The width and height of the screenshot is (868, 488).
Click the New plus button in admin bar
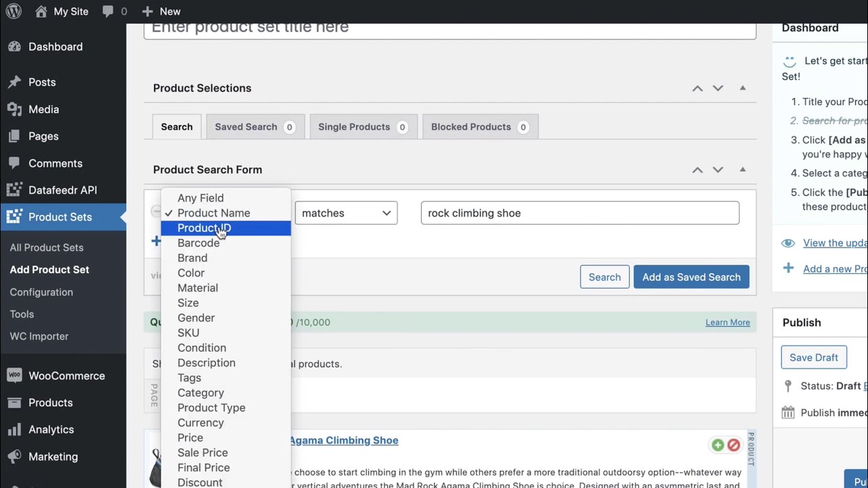148,12
